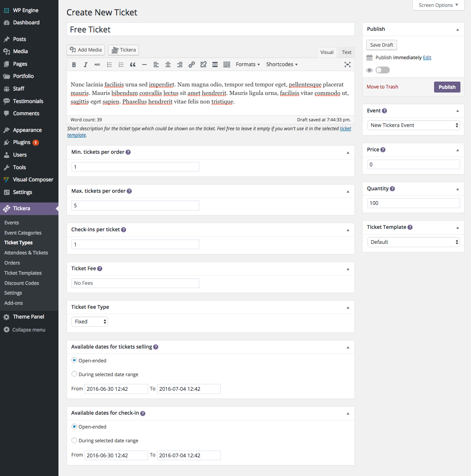Collapse the Ticket Fee panel

[348, 268]
